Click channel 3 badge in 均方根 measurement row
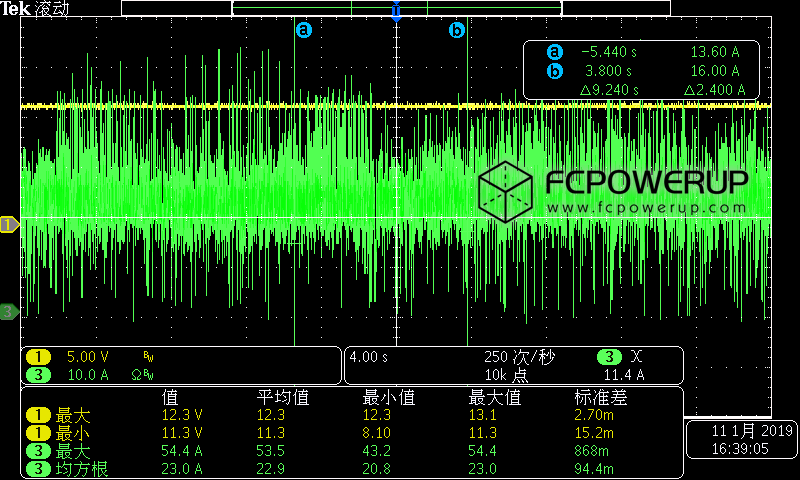800x480 pixels. pyautogui.click(x=38, y=469)
